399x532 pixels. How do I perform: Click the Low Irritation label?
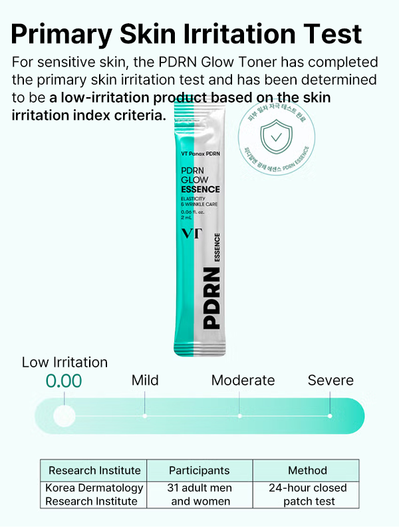tap(65, 362)
